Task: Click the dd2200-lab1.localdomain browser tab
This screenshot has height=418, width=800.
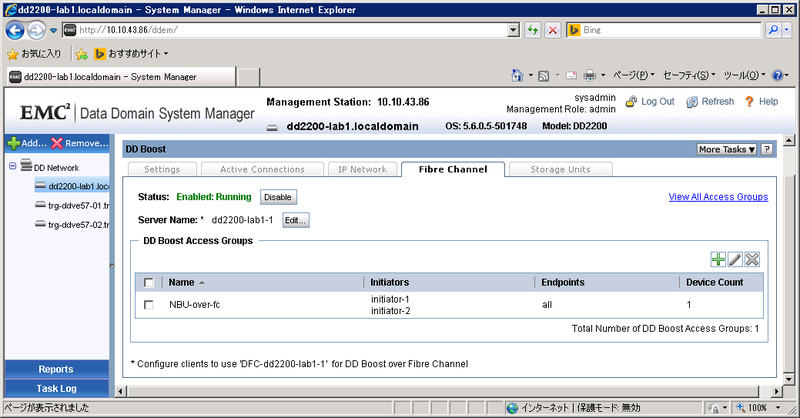Action: [121, 77]
